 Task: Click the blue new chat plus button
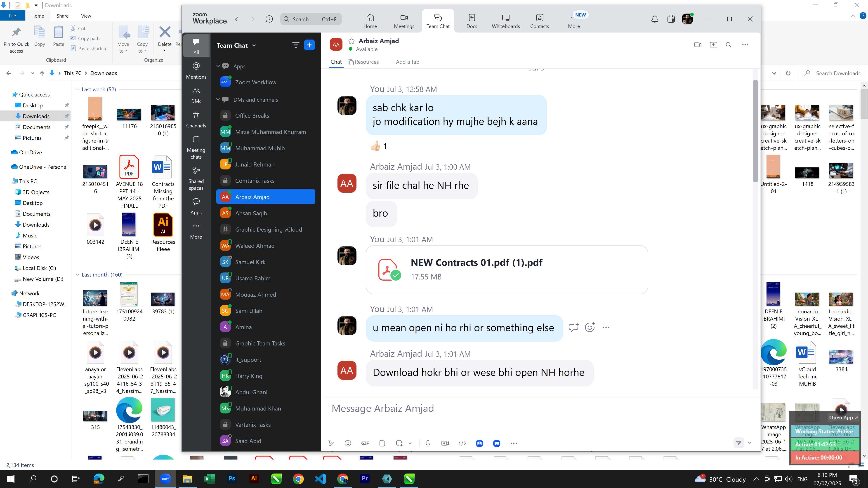pyautogui.click(x=309, y=45)
